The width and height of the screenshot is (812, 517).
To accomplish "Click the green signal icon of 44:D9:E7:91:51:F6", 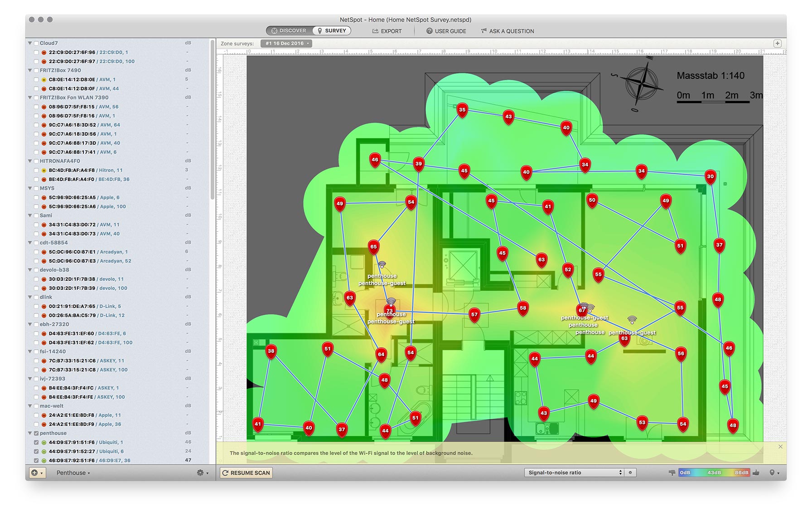I will tap(44, 442).
